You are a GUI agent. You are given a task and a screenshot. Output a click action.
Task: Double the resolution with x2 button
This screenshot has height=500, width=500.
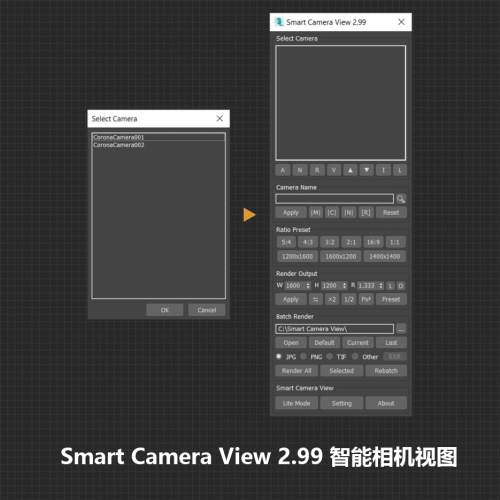click(332, 299)
